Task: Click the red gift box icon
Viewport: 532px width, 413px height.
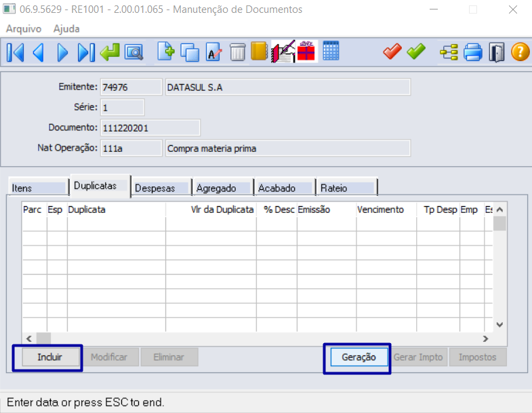Action: pyautogui.click(x=306, y=51)
